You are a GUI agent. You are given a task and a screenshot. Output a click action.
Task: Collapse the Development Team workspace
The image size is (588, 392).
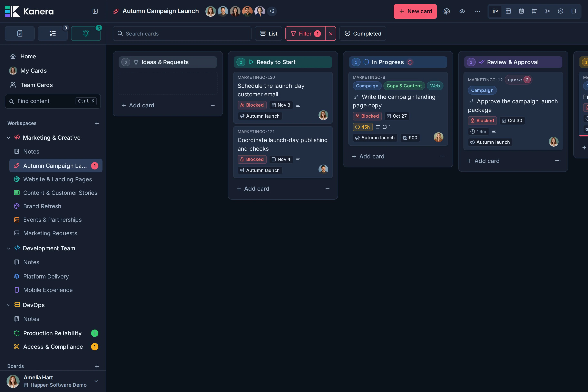click(9, 248)
